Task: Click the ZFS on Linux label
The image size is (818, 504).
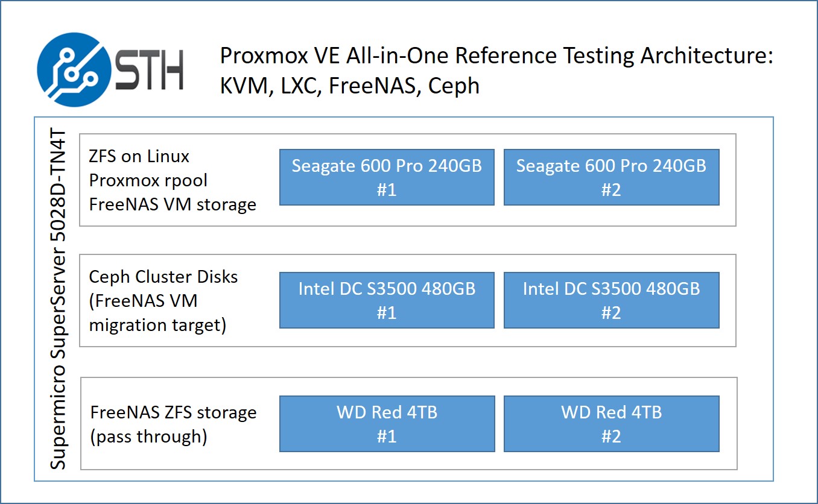Action: pos(139,156)
